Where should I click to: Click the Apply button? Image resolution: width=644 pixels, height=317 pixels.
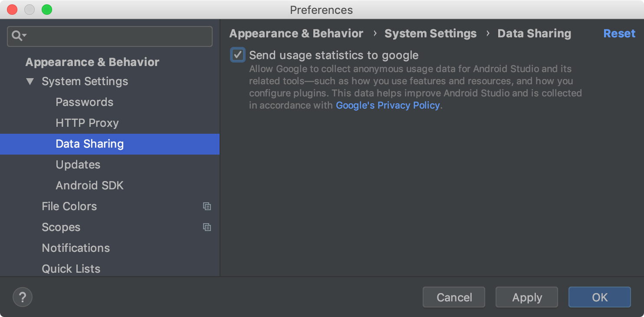(526, 297)
